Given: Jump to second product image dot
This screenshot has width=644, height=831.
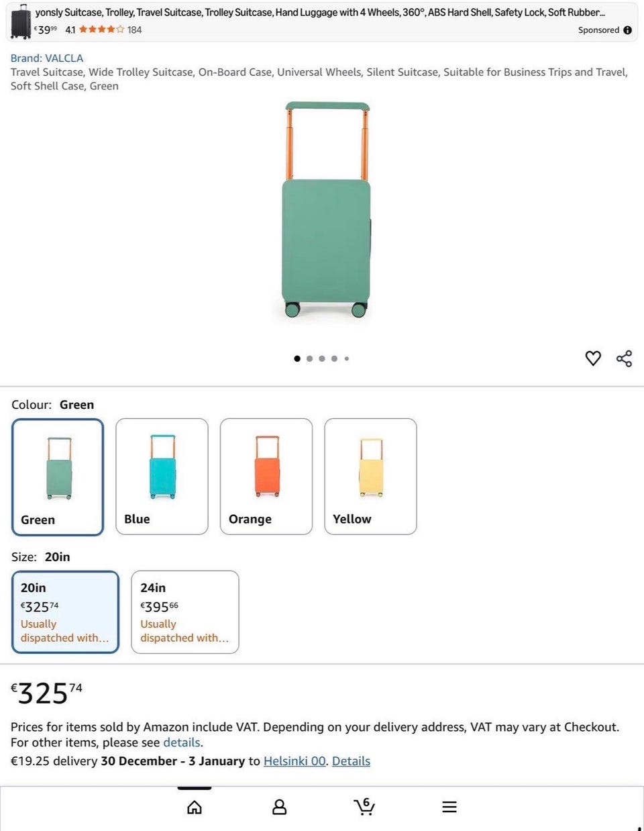Looking at the screenshot, I should (309, 358).
